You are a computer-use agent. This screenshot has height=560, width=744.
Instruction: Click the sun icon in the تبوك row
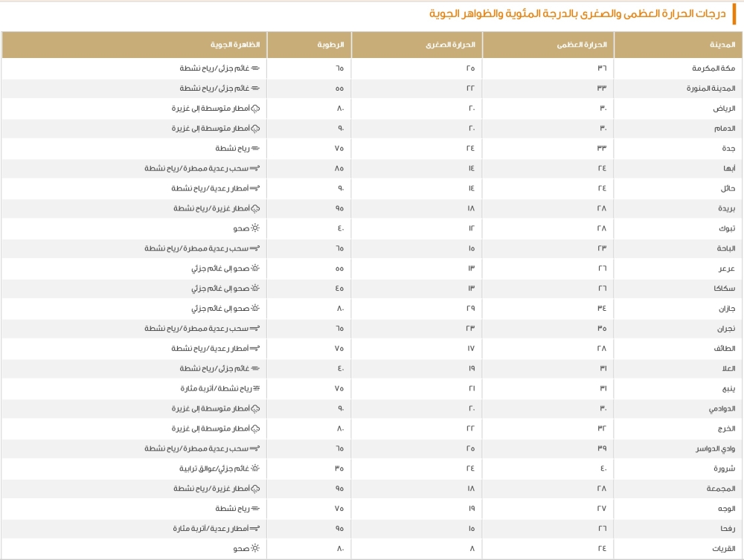pyautogui.click(x=254, y=228)
